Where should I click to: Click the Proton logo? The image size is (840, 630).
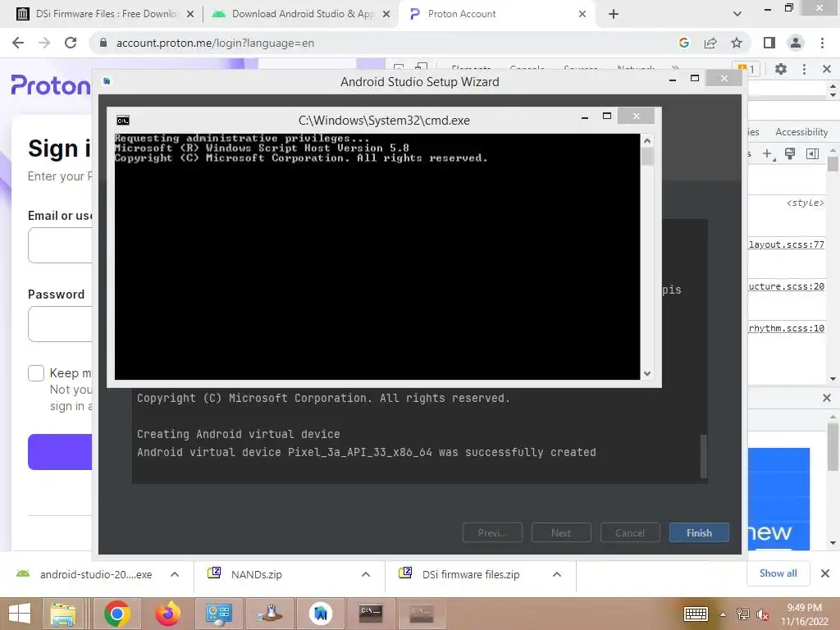pos(51,85)
